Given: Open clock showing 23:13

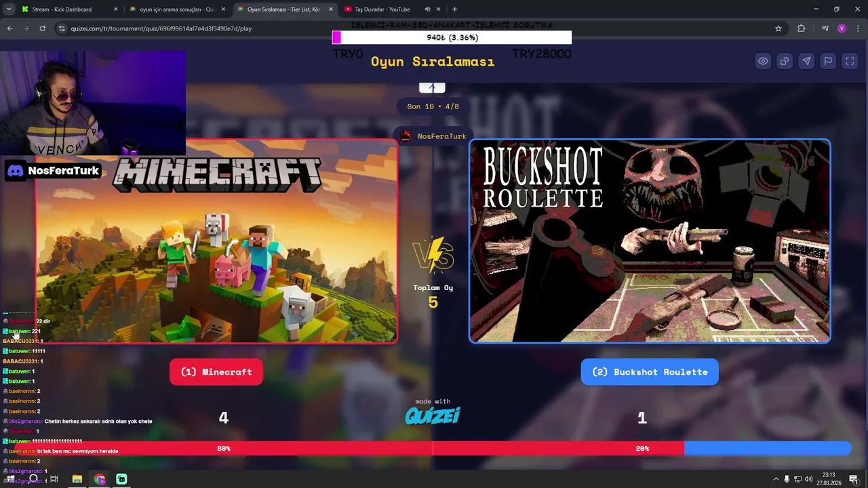Looking at the screenshot, I should point(829,479).
